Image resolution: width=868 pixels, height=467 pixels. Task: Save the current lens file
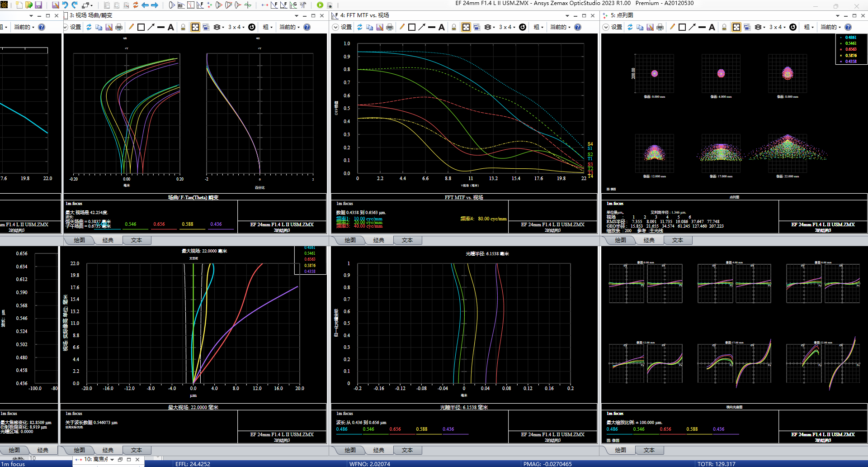(38, 5)
